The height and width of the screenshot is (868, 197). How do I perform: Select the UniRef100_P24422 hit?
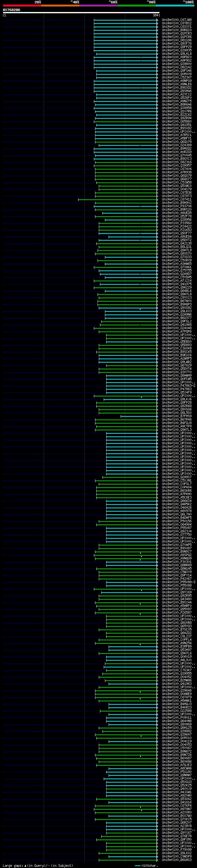tap(177, 226)
